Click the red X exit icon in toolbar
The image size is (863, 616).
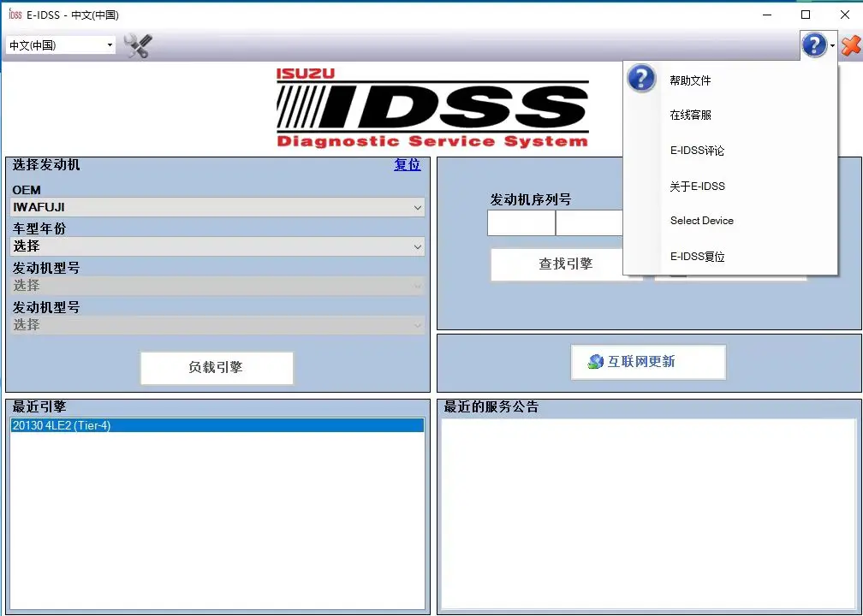click(851, 45)
